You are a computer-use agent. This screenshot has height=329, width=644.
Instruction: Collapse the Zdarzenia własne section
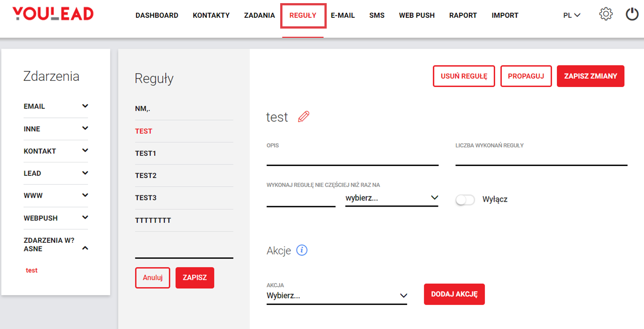(x=85, y=248)
